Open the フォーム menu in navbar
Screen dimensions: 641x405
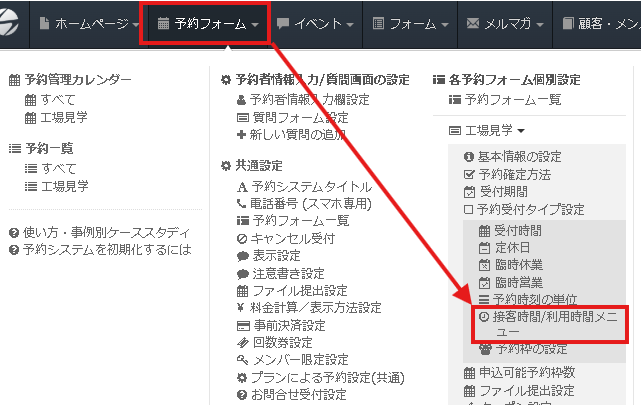410,24
